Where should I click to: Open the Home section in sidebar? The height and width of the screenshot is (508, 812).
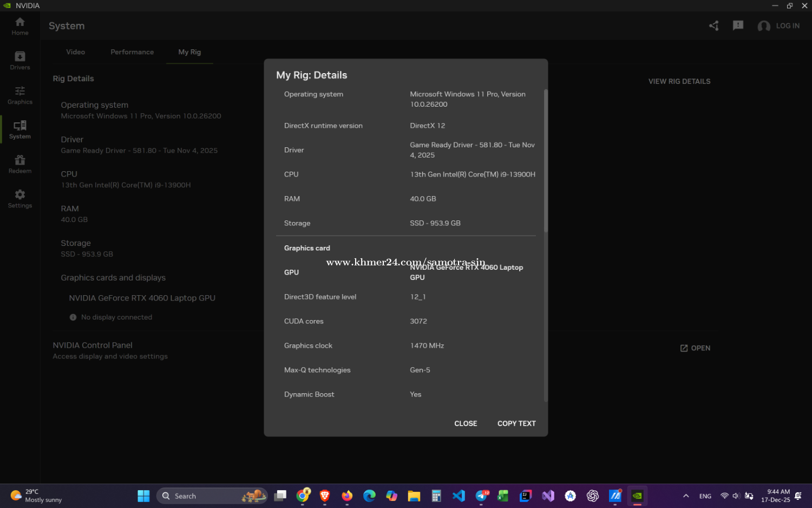tap(20, 25)
